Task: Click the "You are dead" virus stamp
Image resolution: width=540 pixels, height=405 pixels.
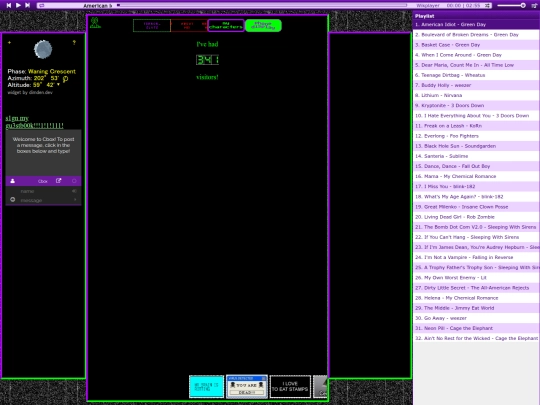Action: 247,386
